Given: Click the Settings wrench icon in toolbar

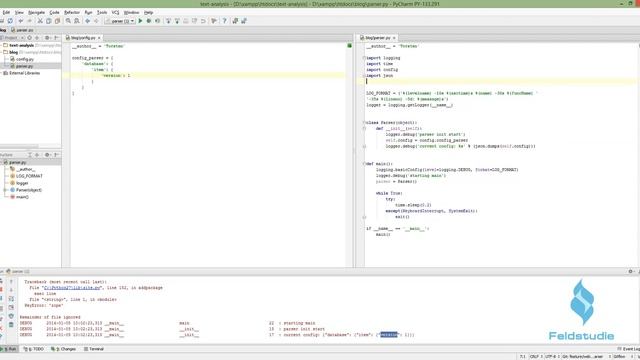Looking at the screenshot, I should [214, 21].
